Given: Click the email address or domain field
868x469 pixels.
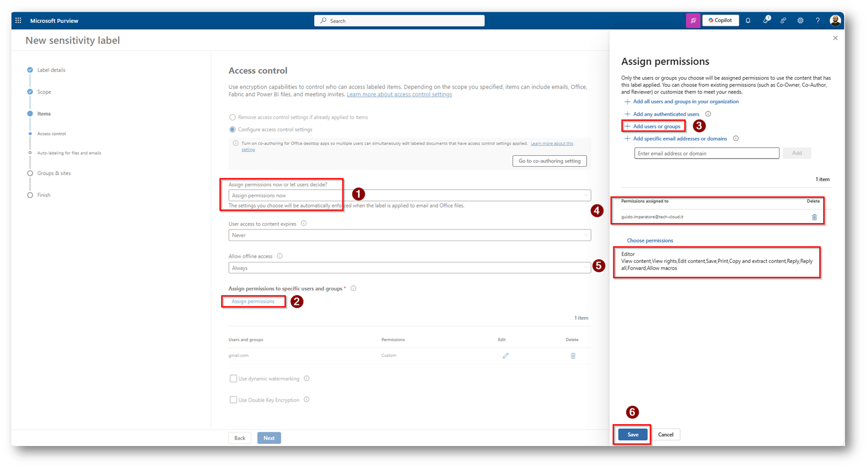Looking at the screenshot, I should [x=706, y=154].
